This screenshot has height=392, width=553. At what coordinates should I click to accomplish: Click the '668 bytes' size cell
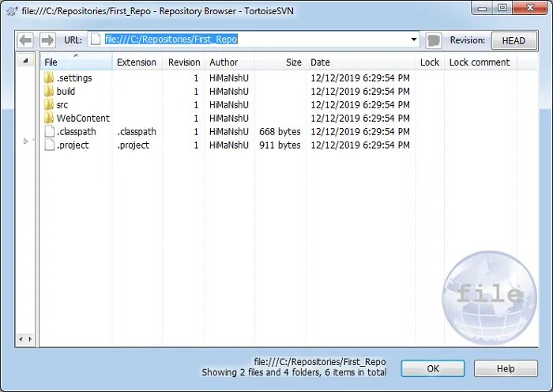pyautogui.click(x=280, y=132)
